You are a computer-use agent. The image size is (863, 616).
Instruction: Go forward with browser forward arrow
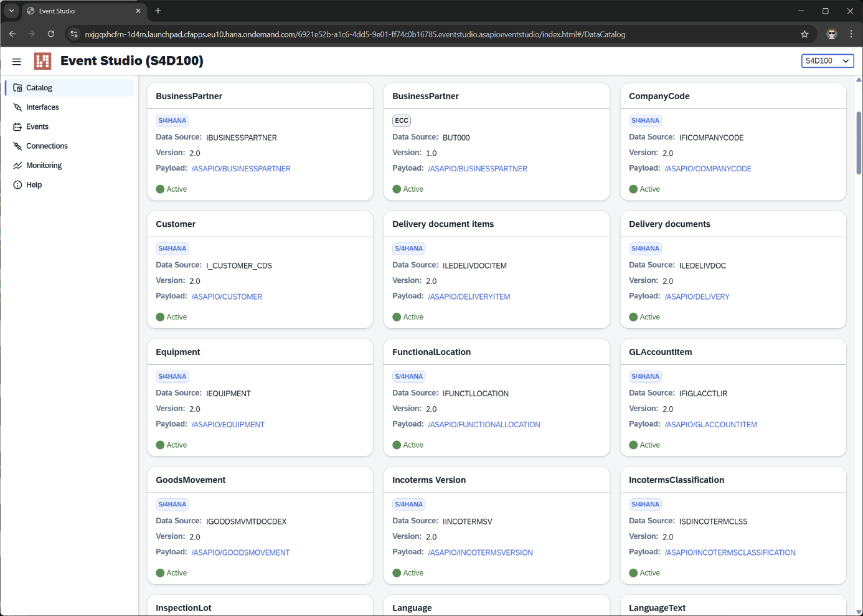32,34
